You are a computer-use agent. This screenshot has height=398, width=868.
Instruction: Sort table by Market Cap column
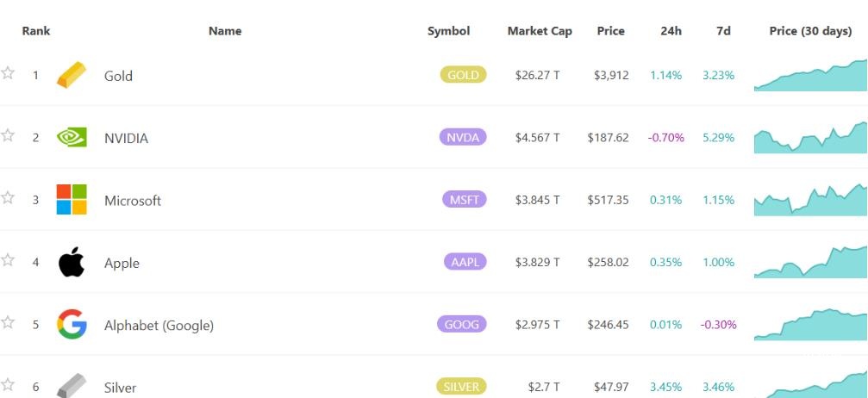pos(539,31)
